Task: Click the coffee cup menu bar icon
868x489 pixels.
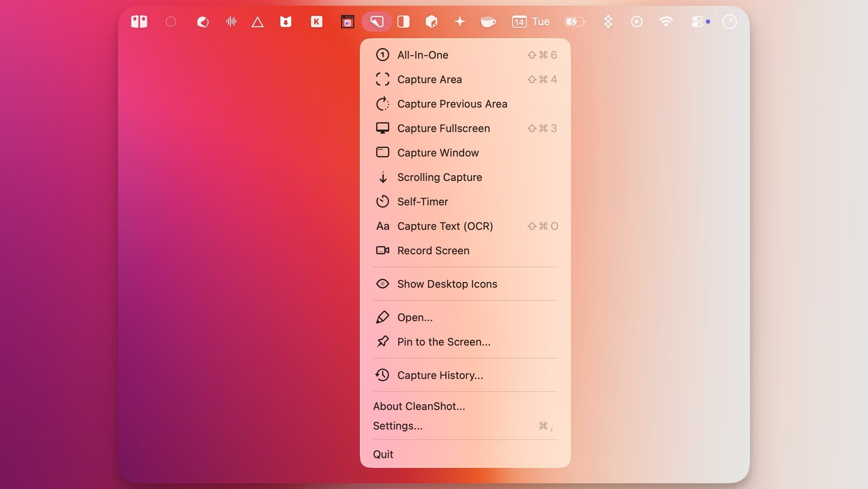Action: click(488, 22)
